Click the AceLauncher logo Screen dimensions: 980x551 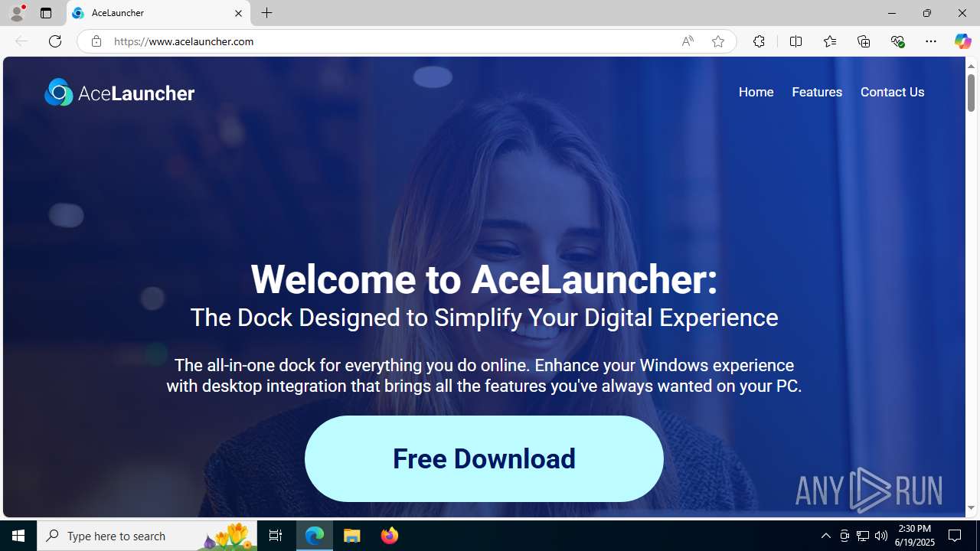click(x=119, y=93)
